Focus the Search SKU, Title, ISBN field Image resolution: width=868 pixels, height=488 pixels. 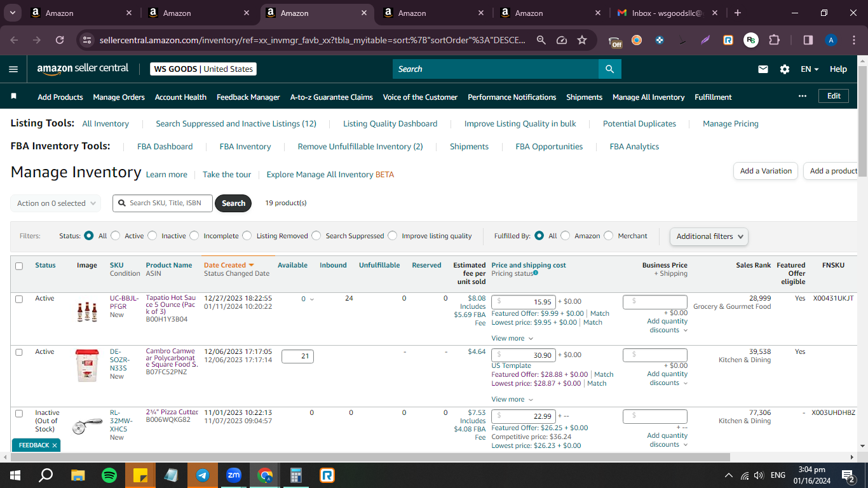[x=163, y=203]
